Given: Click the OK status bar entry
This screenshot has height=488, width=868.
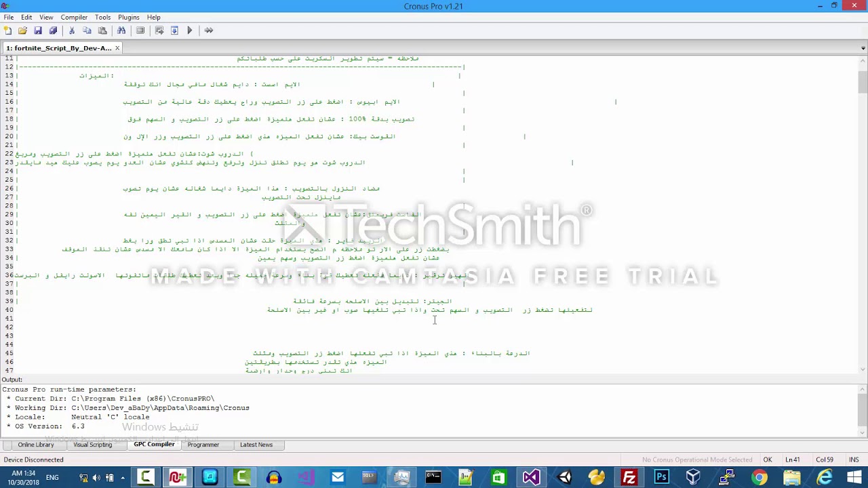Looking at the screenshot, I should (768, 460).
